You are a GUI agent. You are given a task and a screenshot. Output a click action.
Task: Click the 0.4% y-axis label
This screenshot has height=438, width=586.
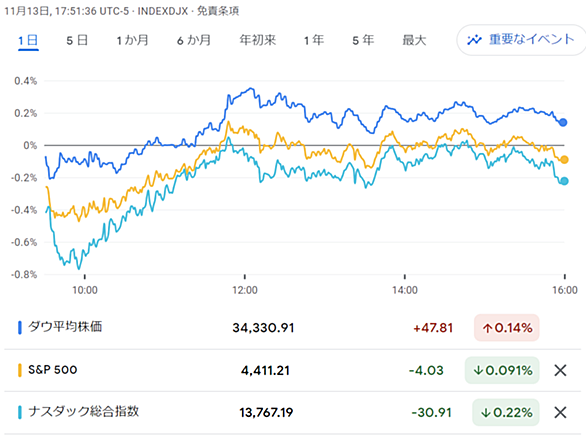26,81
